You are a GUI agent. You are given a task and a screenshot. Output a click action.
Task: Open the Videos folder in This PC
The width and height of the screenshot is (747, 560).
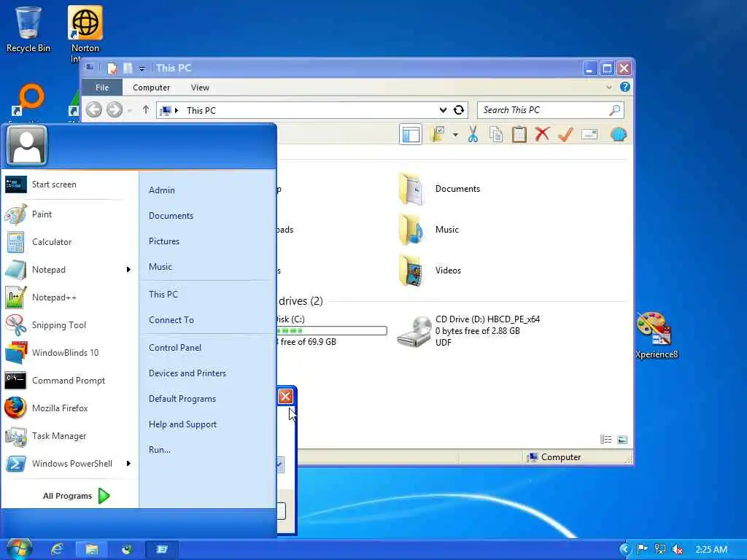click(x=430, y=271)
